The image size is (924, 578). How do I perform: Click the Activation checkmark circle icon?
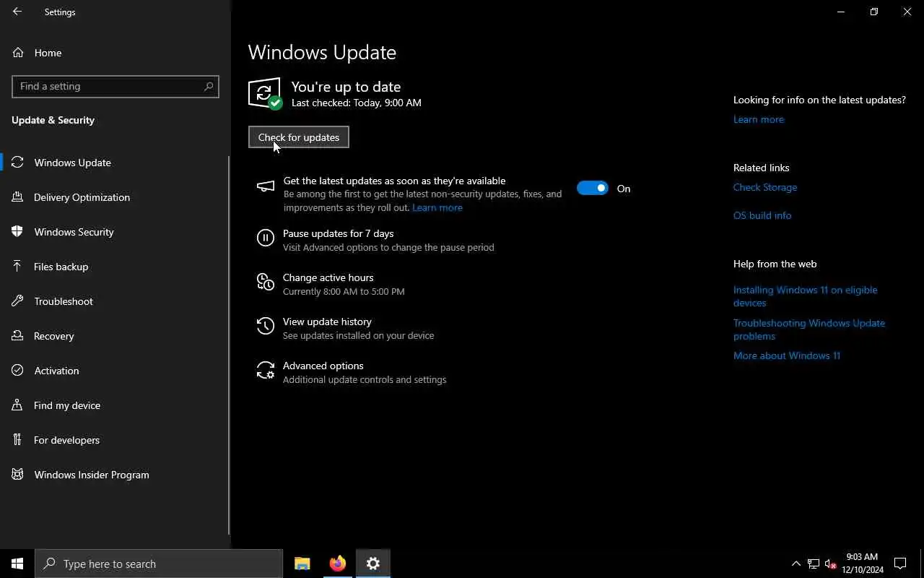pyautogui.click(x=18, y=371)
